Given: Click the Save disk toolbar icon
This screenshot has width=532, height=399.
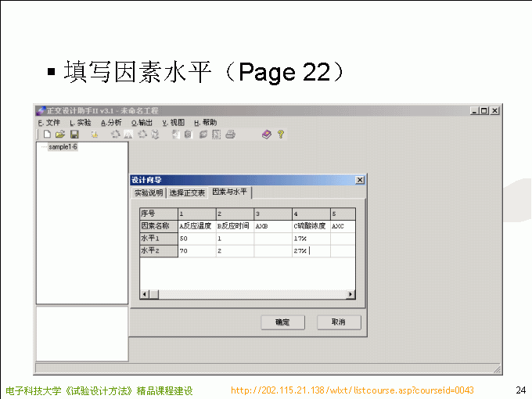Looking at the screenshot, I should [74, 135].
